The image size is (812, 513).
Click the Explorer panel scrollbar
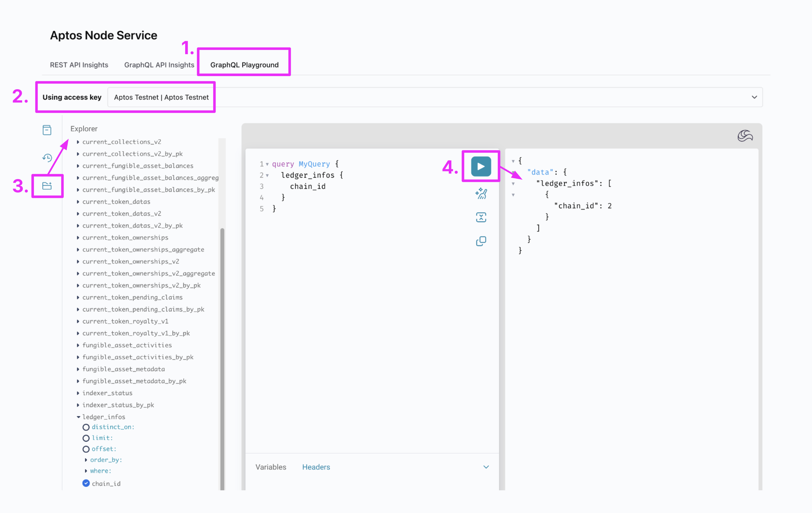[x=222, y=354]
